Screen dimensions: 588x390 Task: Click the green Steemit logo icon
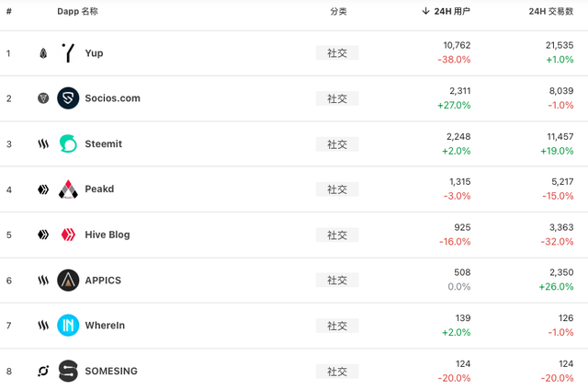click(x=68, y=143)
